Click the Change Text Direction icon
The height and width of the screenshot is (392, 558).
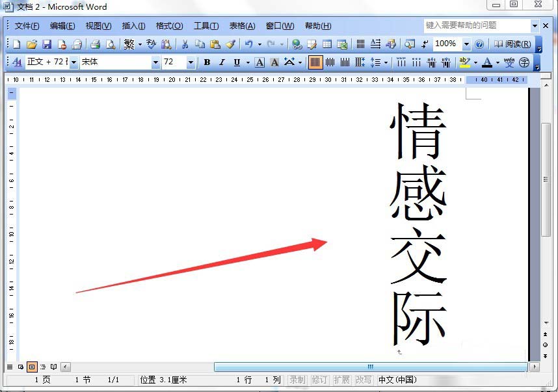click(x=375, y=44)
